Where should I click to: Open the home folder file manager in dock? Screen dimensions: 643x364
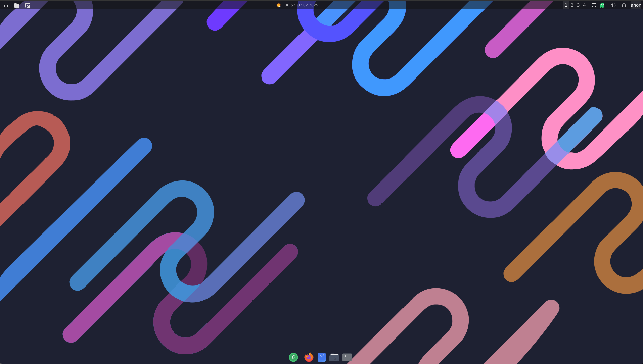click(x=334, y=357)
